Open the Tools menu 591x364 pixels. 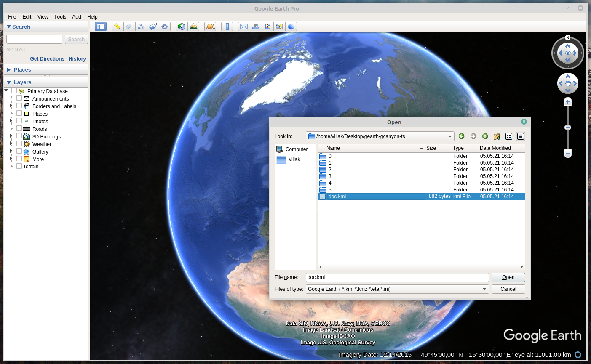60,17
